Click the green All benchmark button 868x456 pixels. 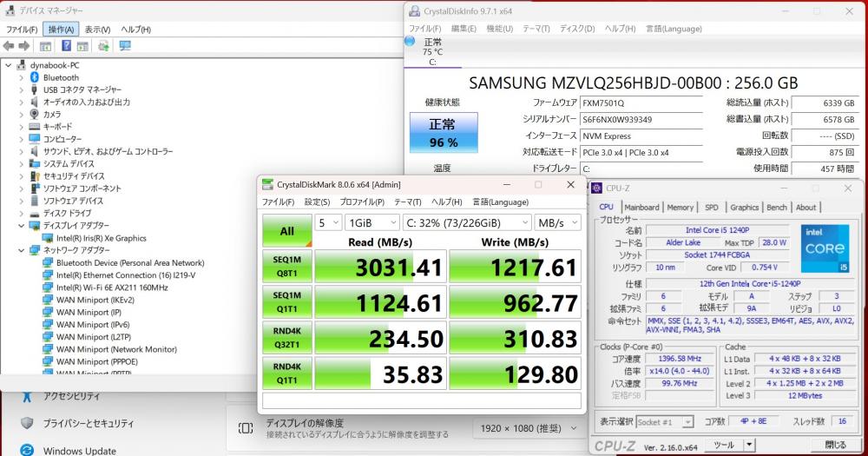pyautogui.click(x=287, y=230)
